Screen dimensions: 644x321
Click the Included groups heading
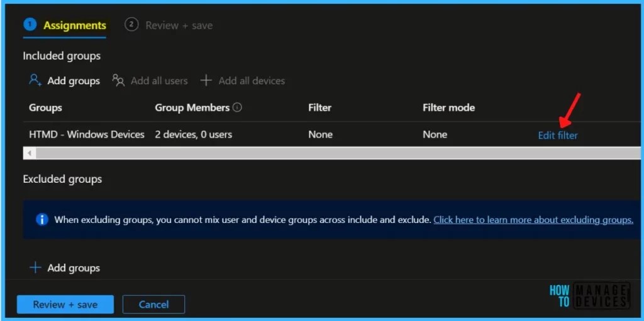62,56
